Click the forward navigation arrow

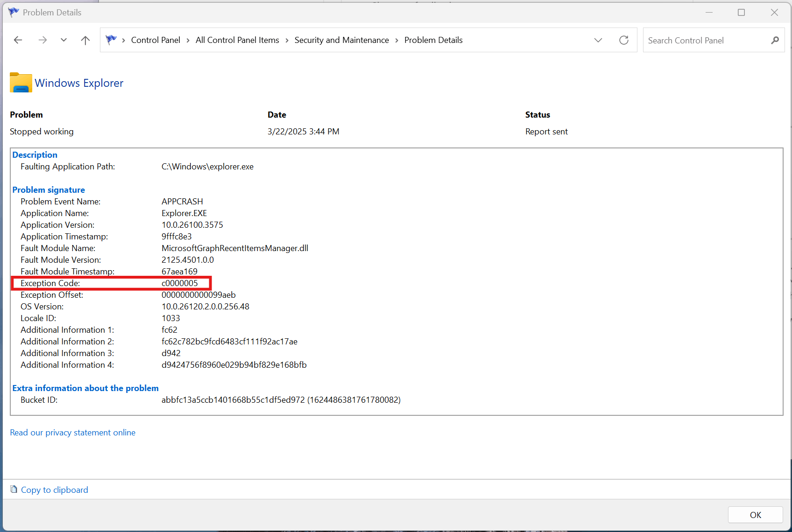(x=42, y=40)
